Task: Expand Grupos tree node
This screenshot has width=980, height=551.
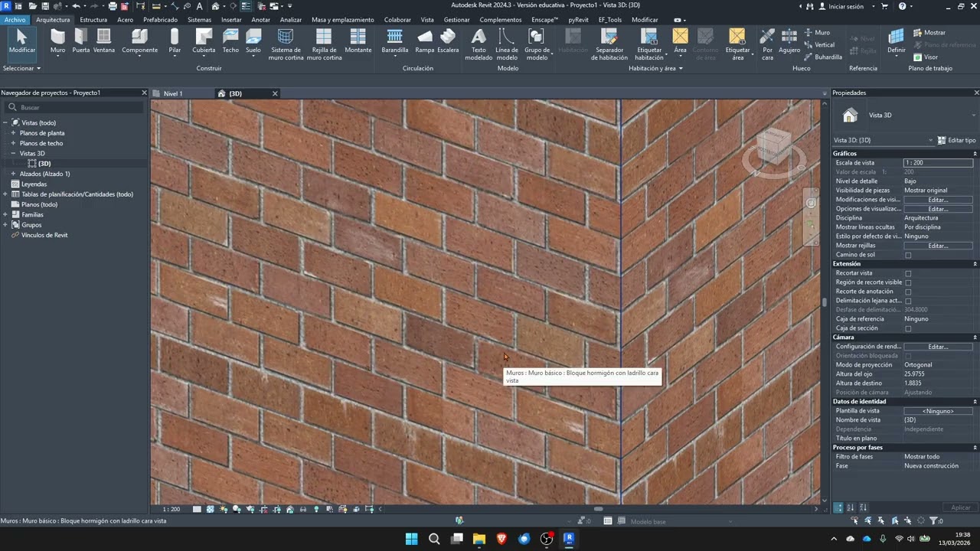Action: [5, 225]
